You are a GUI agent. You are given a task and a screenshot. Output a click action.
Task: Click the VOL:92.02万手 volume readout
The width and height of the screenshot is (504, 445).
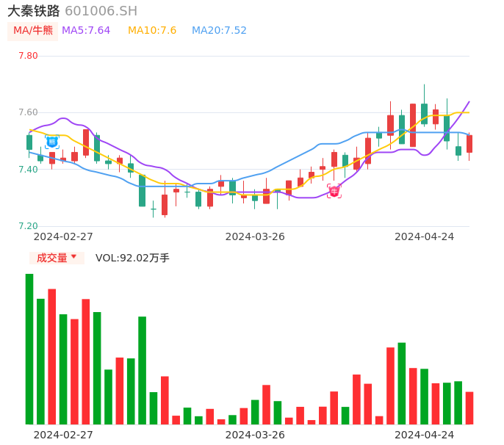point(132,258)
